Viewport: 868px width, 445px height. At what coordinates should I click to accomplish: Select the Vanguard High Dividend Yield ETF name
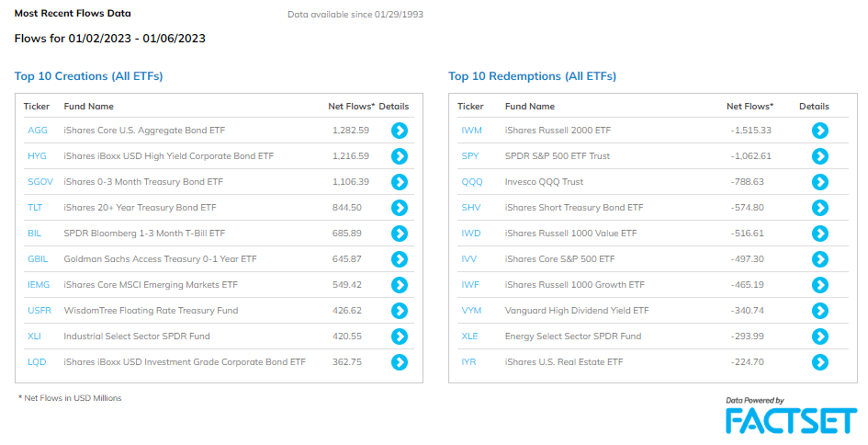pos(577,311)
